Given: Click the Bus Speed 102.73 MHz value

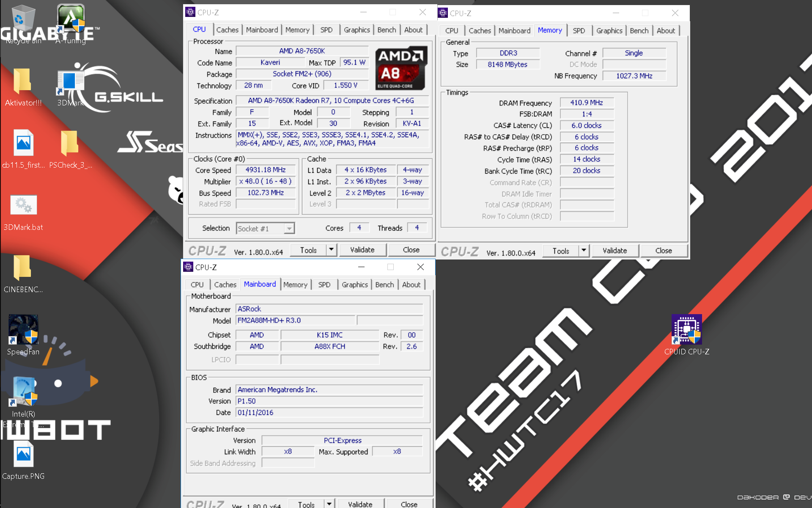Looking at the screenshot, I should click(x=266, y=193).
